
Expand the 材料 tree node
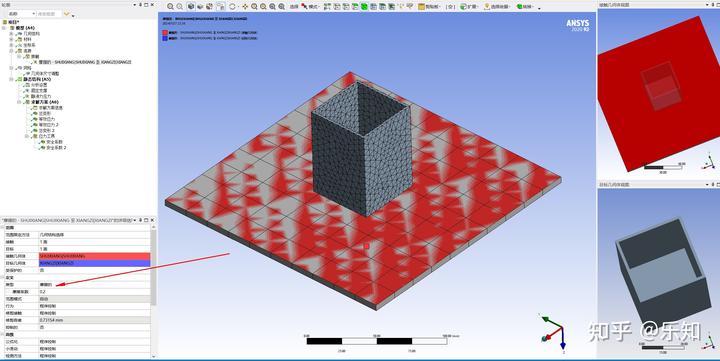[x=11, y=39]
